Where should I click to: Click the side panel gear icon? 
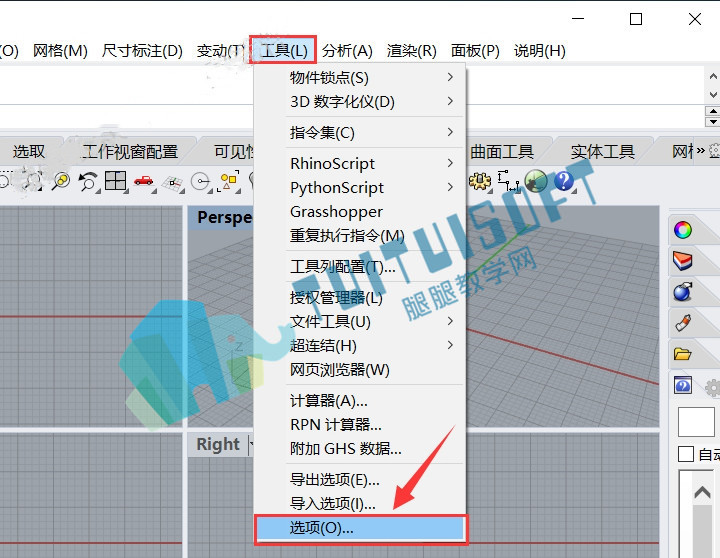(x=713, y=388)
